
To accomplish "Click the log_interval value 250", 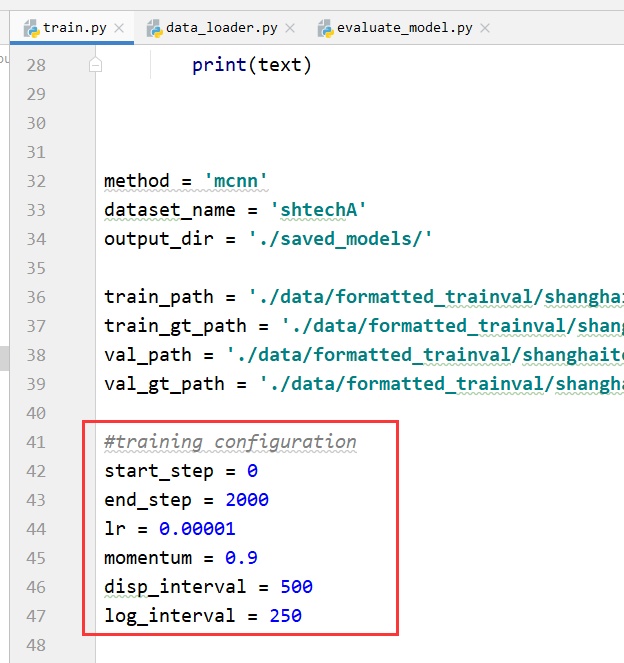I will (285, 616).
